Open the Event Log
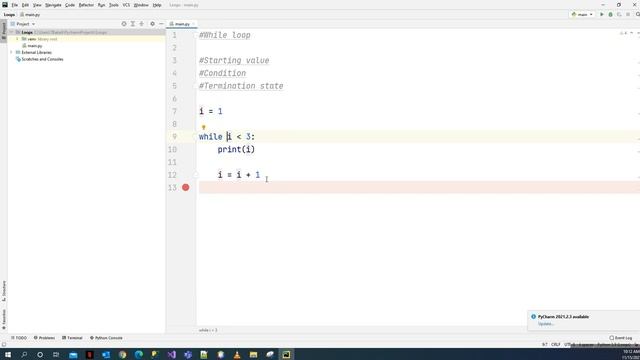This screenshot has height=360, width=640. tap(621, 338)
